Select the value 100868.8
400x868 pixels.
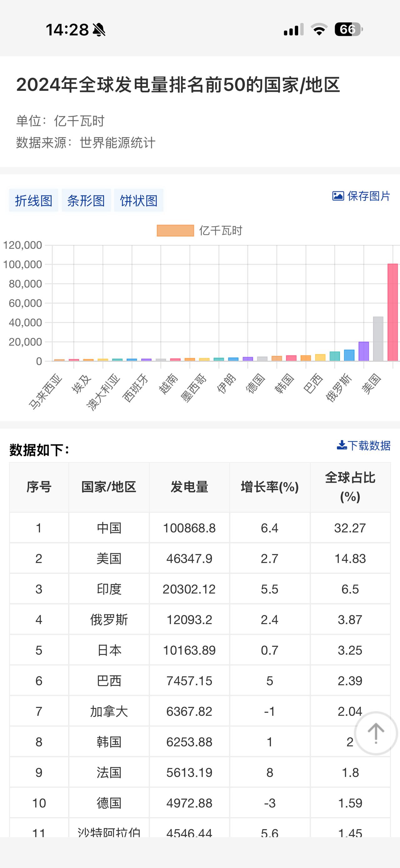coord(190,528)
